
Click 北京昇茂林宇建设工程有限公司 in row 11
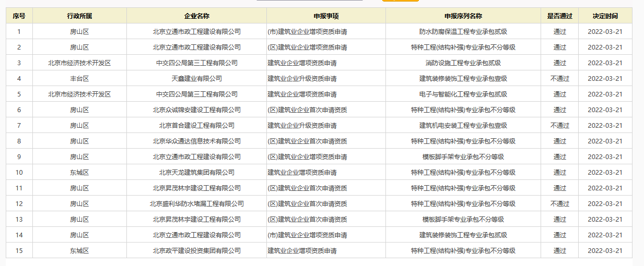point(196,188)
